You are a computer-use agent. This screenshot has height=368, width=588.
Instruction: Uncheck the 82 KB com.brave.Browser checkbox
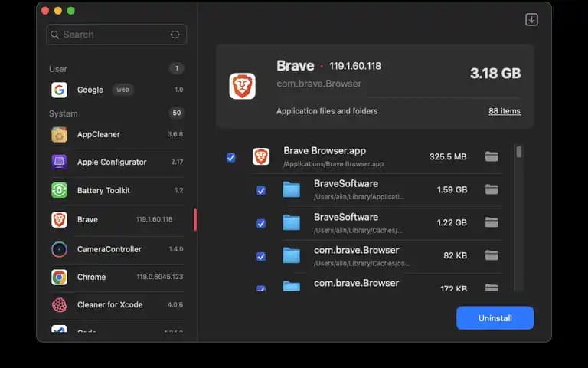coord(261,257)
